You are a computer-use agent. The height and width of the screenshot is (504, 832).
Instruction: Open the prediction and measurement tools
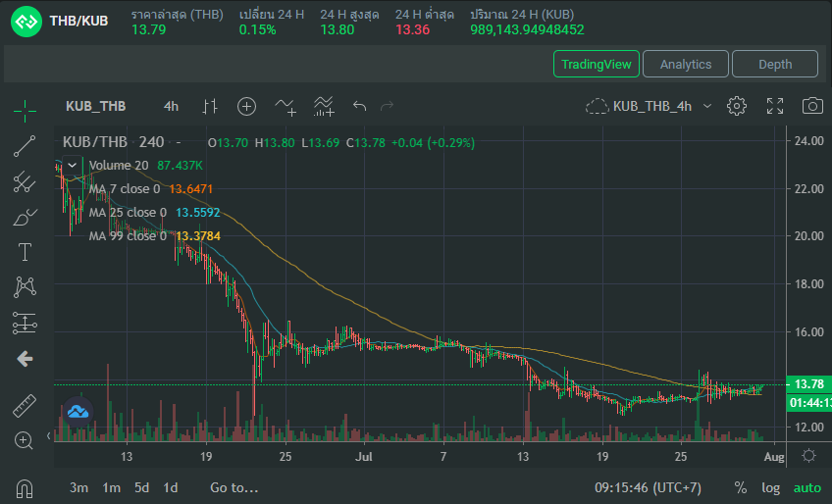coord(25,323)
